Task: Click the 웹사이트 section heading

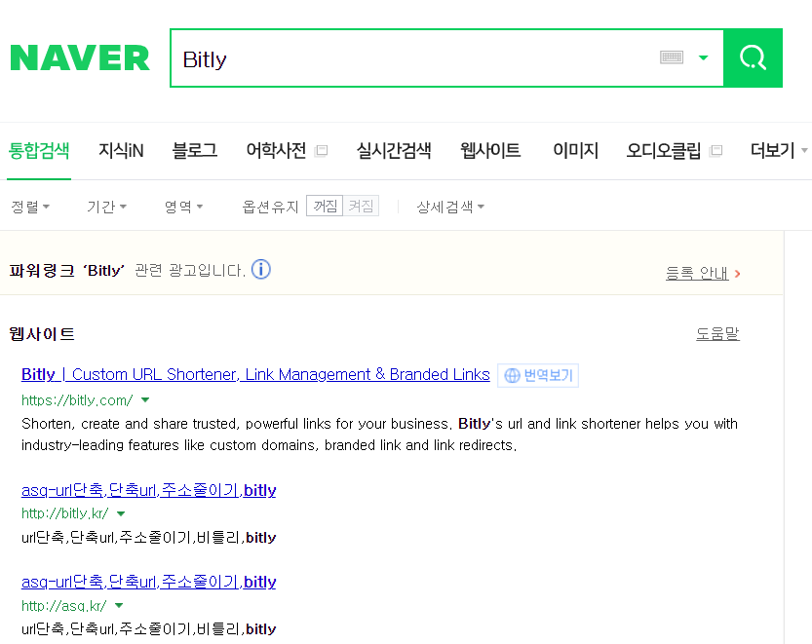Action: 42,334
